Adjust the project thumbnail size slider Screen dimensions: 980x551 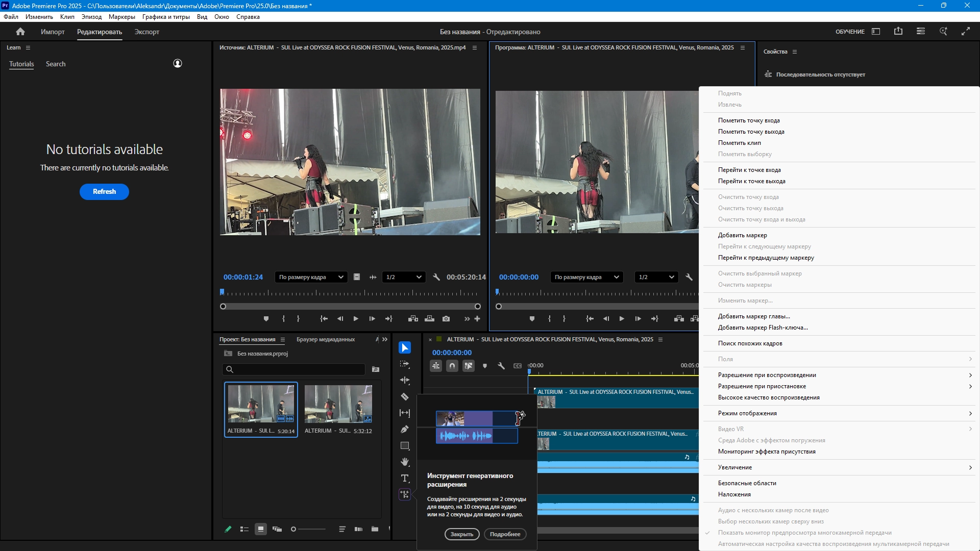[x=294, y=529]
